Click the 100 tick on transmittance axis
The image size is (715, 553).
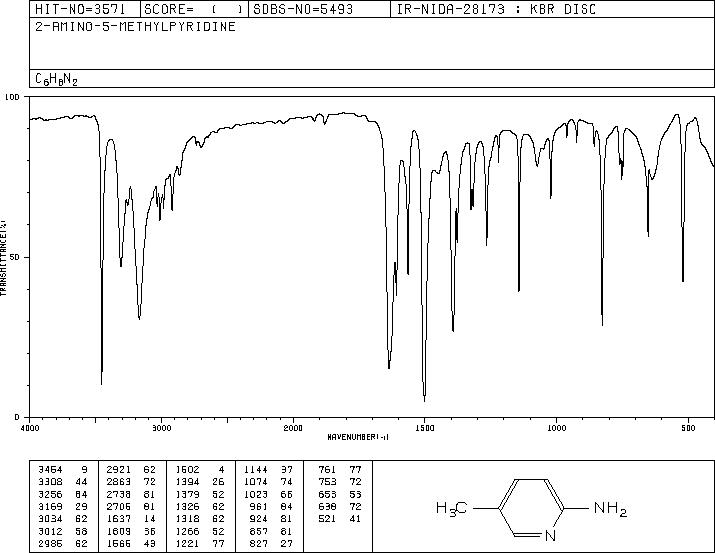pyautogui.click(x=12, y=97)
